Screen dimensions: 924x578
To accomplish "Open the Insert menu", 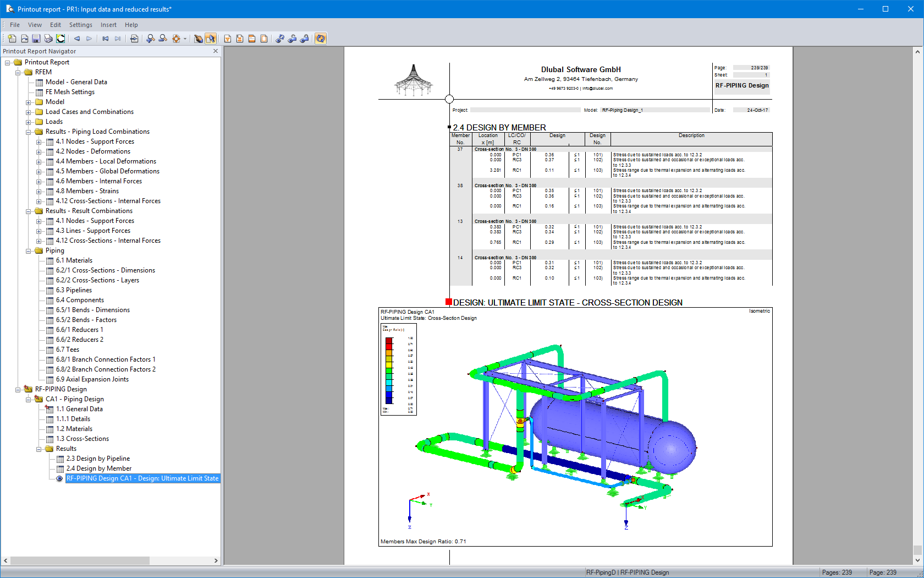I will coord(108,25).
